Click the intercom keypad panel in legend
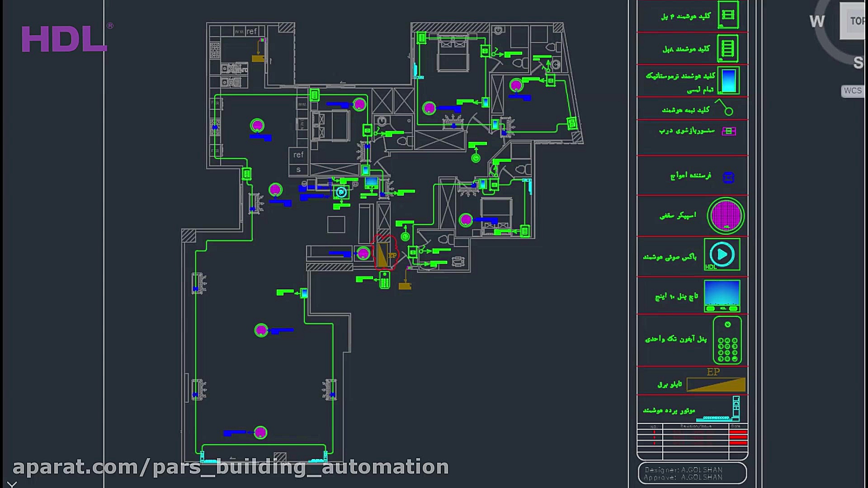Screen dimensions: 868x488 (727, 340)
